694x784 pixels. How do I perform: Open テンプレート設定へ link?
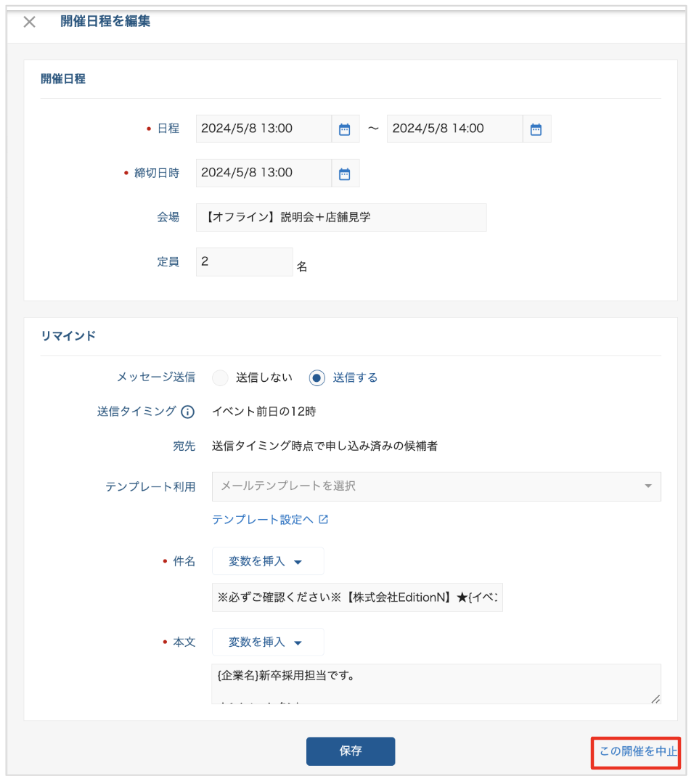(263, 520)
